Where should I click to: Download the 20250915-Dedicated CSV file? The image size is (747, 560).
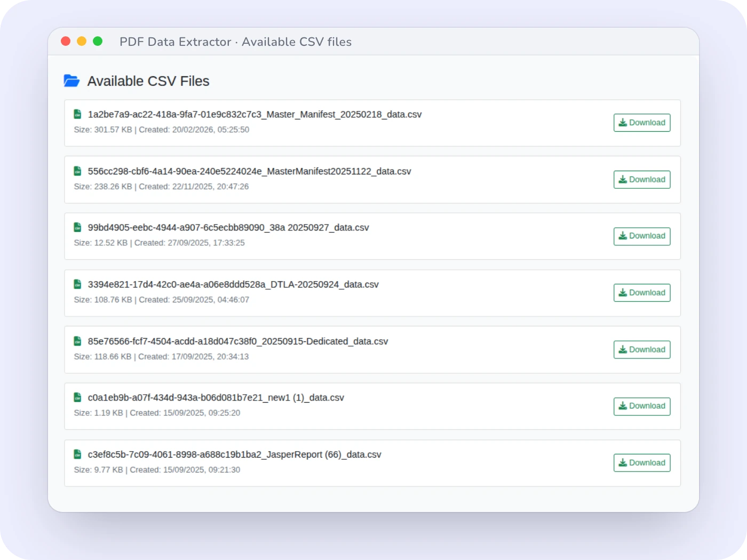coord(642,350)
